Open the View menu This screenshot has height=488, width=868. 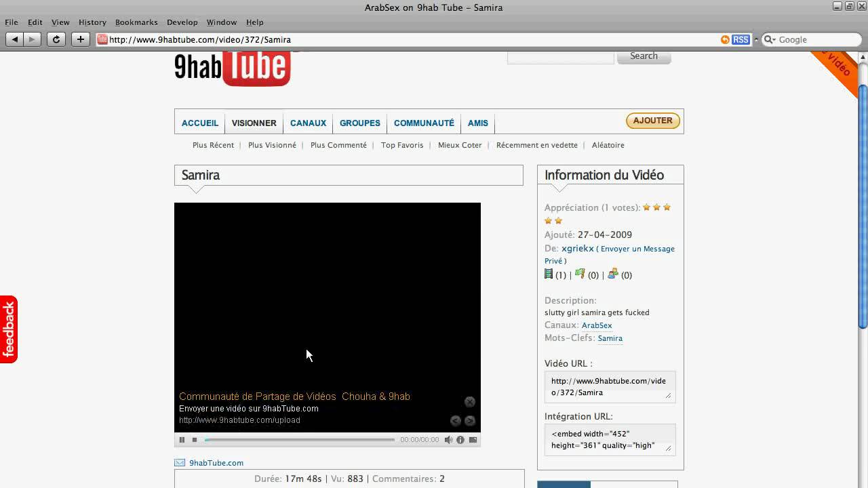[60, 22]
